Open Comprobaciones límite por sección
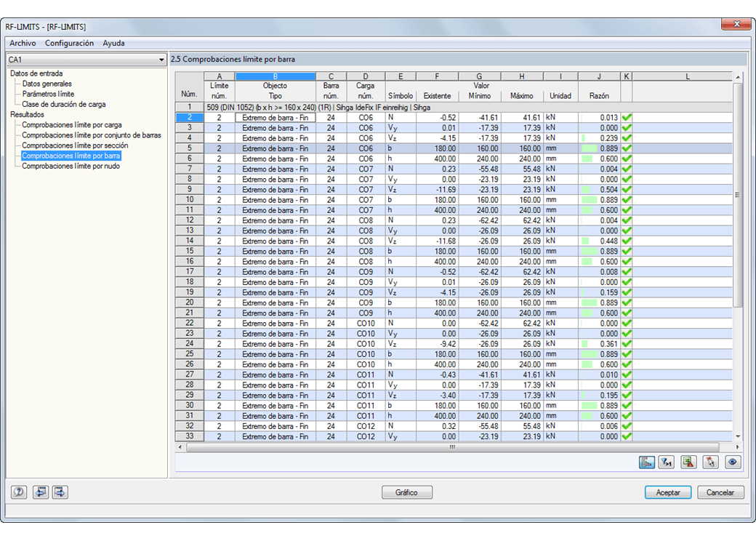This screenshot has width=756, height=541. point(75,145)
